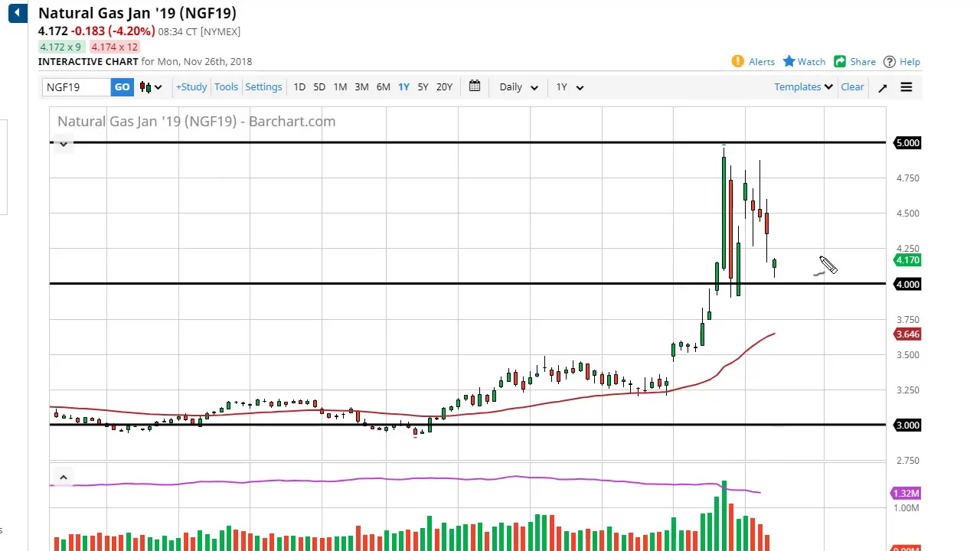The height and width of the screenshot is (551, 980).
Task: Open chart Settings link
Action: [x=263, y=87]
